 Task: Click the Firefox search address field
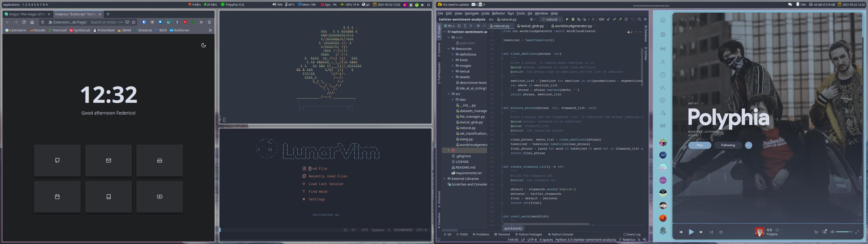click(104, 22)
